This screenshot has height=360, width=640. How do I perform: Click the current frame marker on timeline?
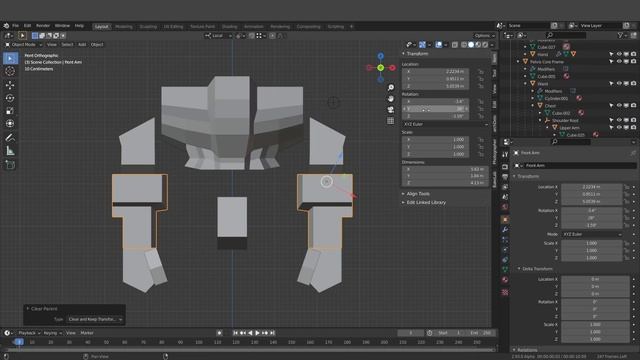[18, 342]
